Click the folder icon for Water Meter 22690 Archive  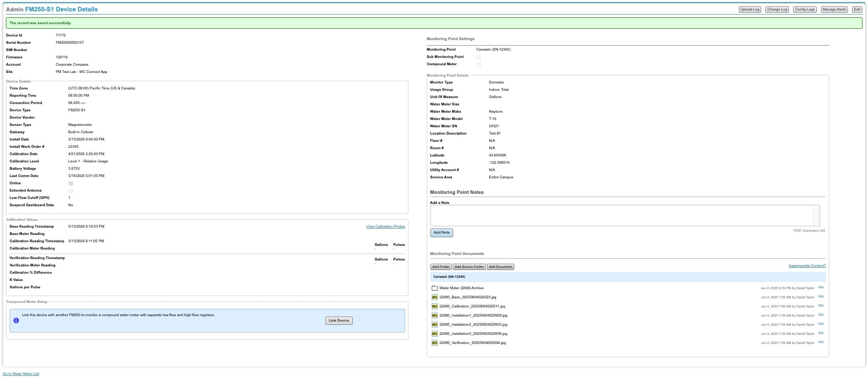tap(434, 288)
